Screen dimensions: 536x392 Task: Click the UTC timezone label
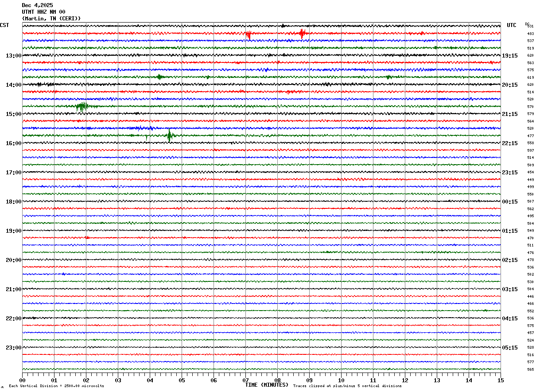click(512, 25)
